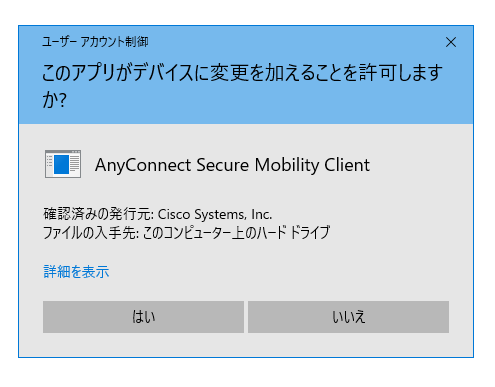Click the word Mobility in app name

click(x=287, y=166)
